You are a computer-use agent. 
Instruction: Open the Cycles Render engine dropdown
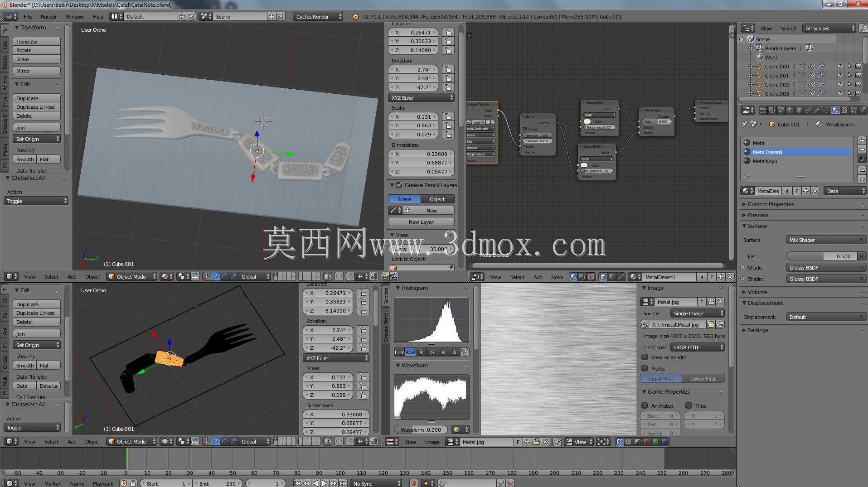coord(318,16)
